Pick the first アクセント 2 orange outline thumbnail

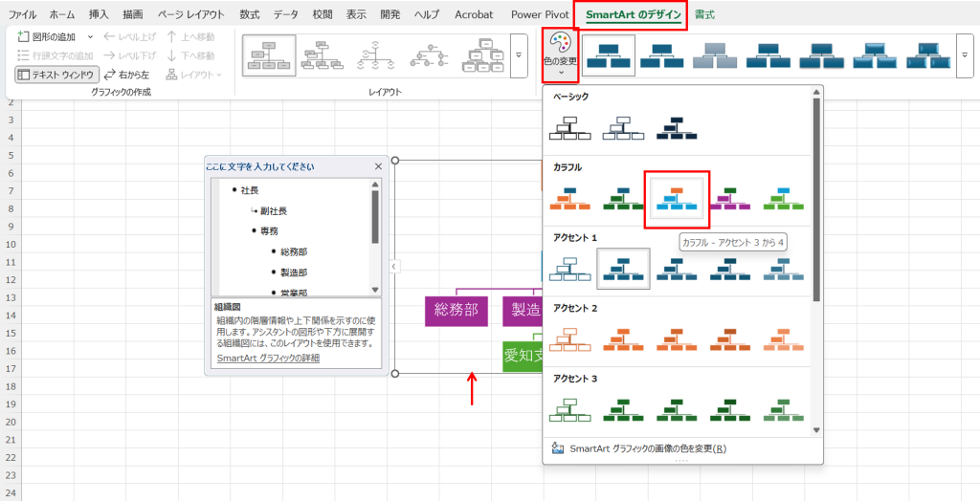[570, 339]
